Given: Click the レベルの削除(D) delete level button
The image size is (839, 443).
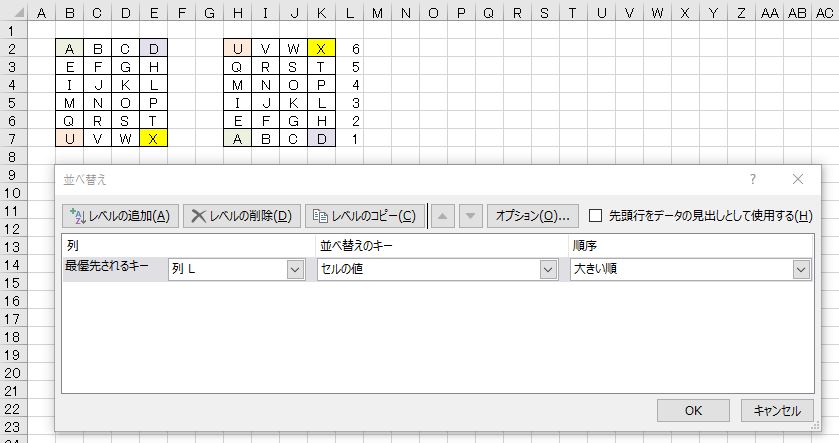Looking at the screenshot, I should [x=242, y=216].
